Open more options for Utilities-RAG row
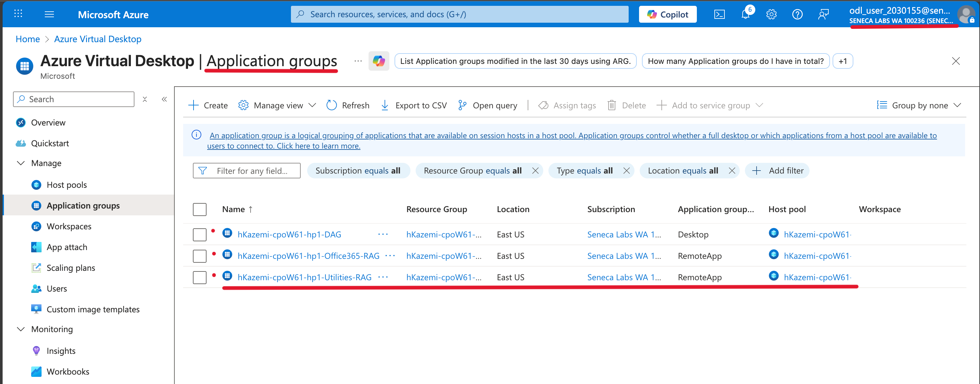The width and height of the screenshot is (980, 384). pos(383,277)
